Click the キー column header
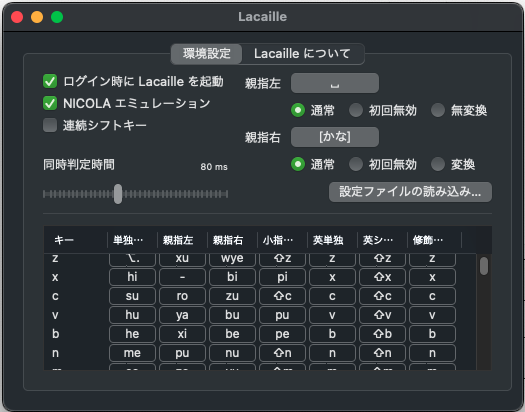This screenshot has height=412, width=525. click(x=76, y=240)
